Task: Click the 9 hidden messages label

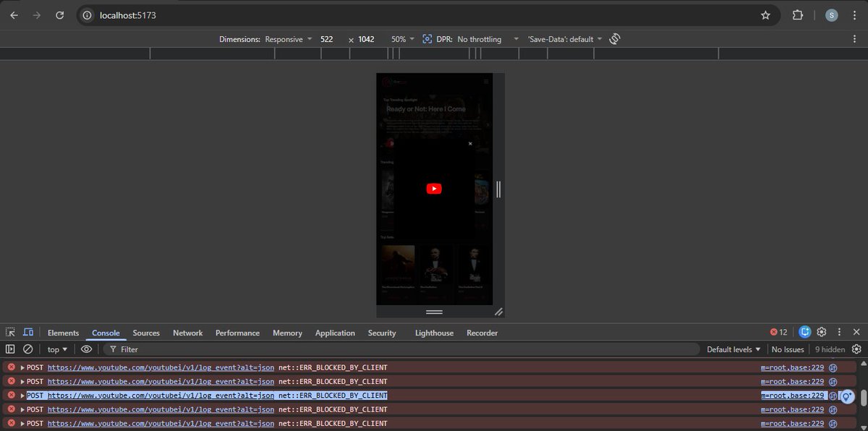Action: pyautogui.click(x=830, y=349)
